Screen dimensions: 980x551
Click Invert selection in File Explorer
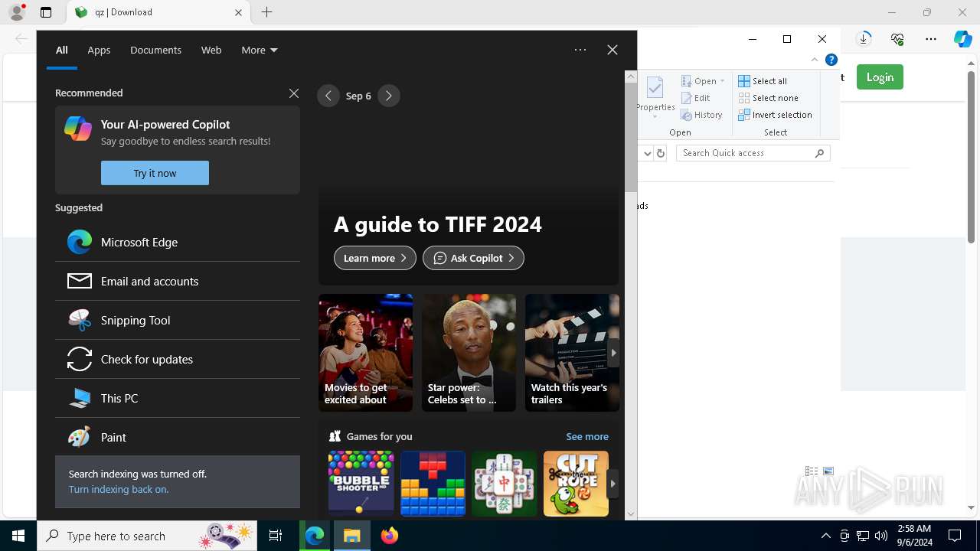(775, 115)
